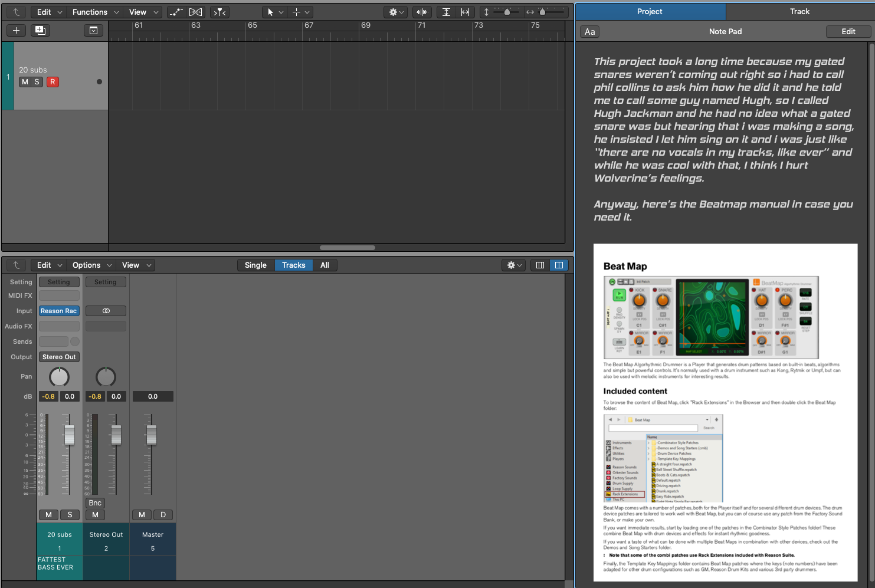The height and width of the screenshot is (588, 875).
Task: Click the Bnc bounce button
Action: (x=95, y=503)
